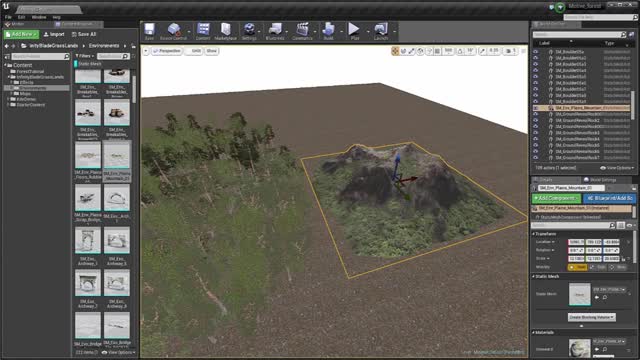Select the translate gizmo mode in viewport

pos(395,51)
